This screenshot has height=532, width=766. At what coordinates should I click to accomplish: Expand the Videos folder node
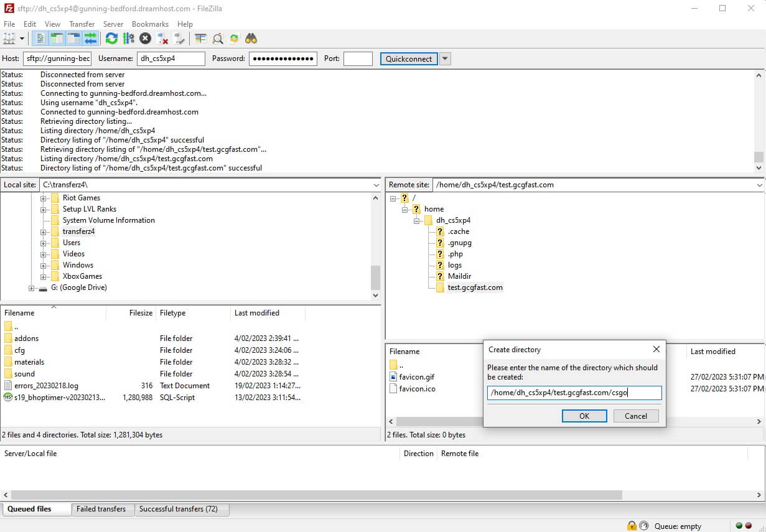pyautogui.click(x=44, y=254)
